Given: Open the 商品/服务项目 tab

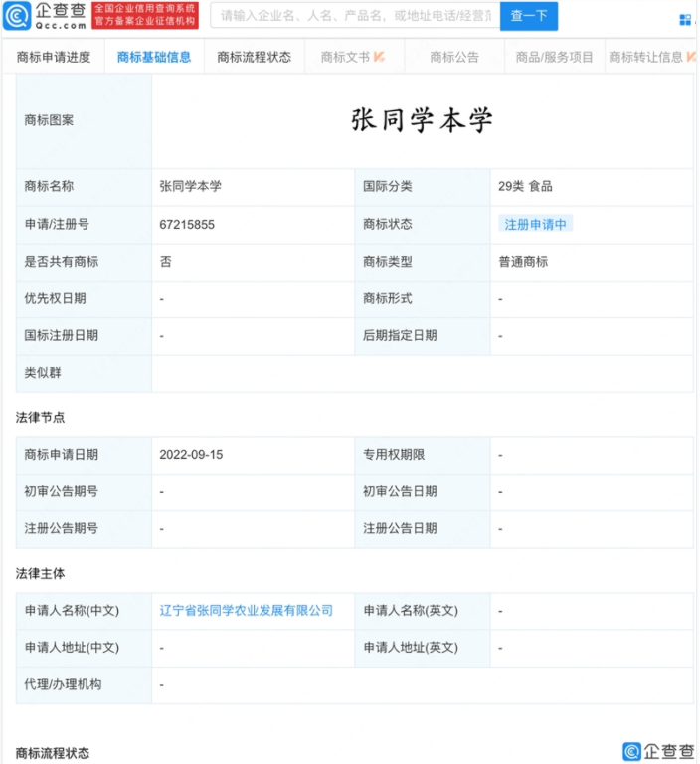Looking at the screenshot, I should click(x=555, y=57).
